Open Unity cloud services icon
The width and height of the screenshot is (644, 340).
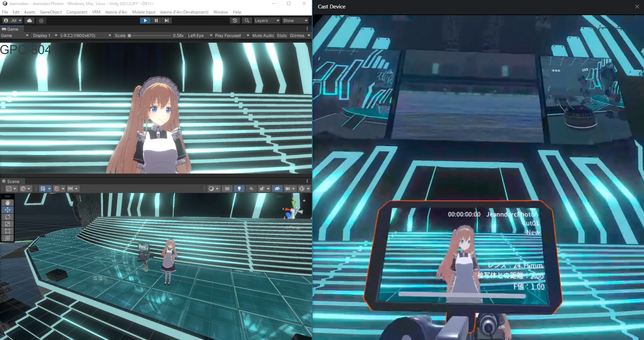tap(29, 20)
